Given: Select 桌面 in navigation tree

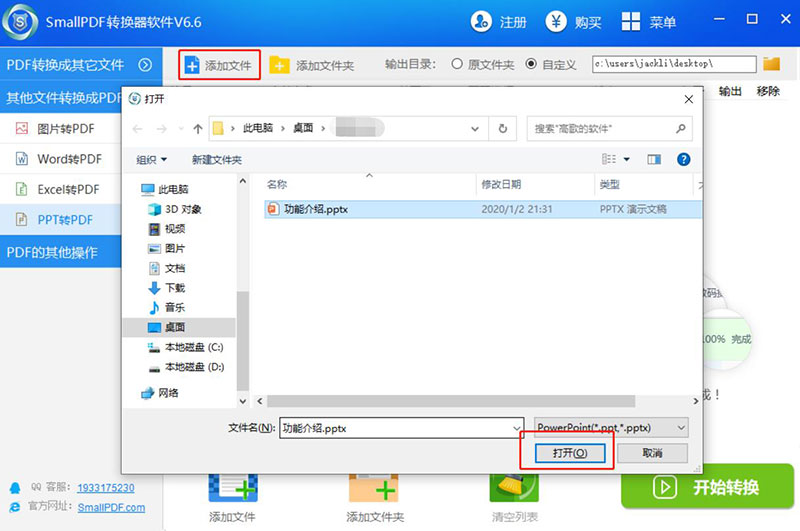Looking at the screenshot, I should pos(179,327).
